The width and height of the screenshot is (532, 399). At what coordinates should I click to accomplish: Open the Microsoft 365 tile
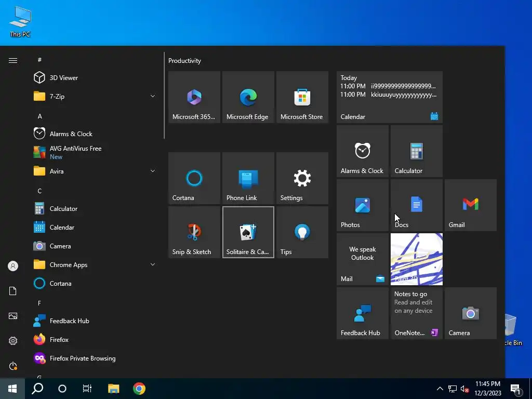coord(194,97)
